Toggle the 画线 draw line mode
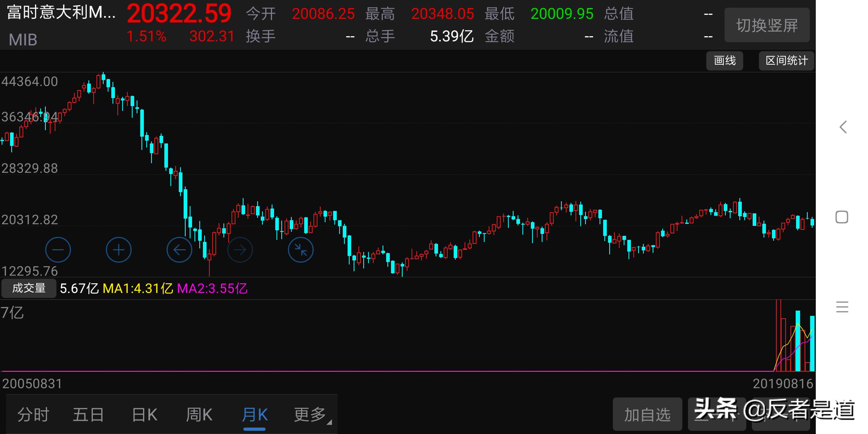The width and height of the screenshot is (868, 434). [725, 61]
